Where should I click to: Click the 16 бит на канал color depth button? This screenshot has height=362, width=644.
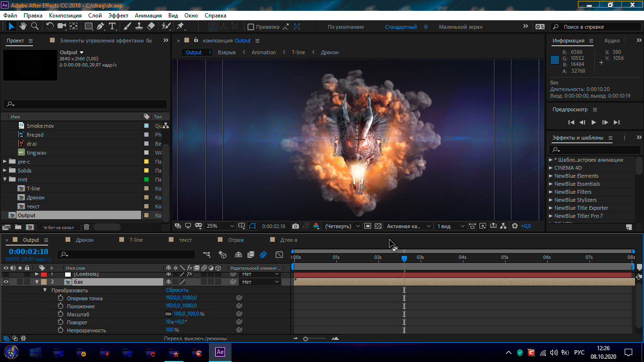pyautogui.click(x=58, y=227)
